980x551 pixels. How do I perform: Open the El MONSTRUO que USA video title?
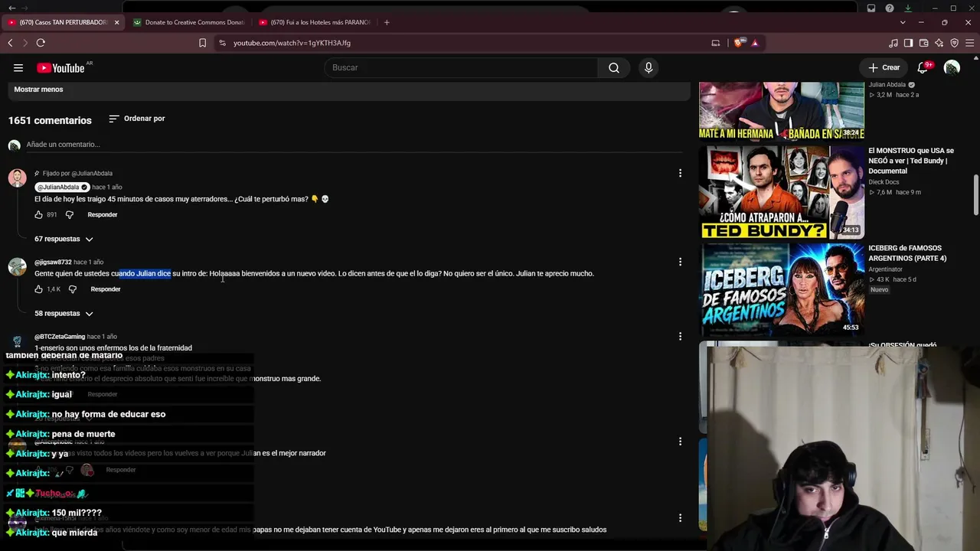[x=911, y=161]
